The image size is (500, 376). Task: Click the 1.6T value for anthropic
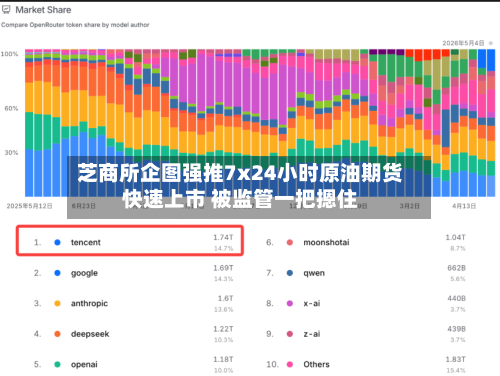pyautogui.click(x=226, y=298)
